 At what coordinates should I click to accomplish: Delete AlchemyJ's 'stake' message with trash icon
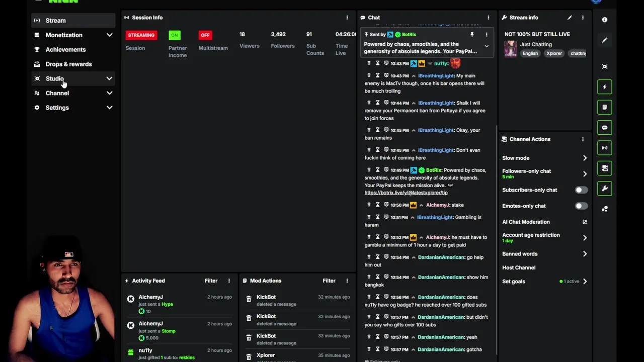(369, 205)
